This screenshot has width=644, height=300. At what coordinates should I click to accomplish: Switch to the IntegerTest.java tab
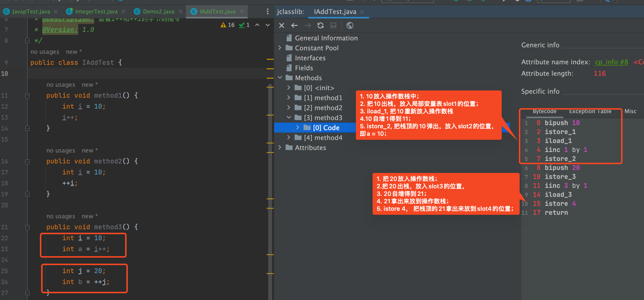point(96,11)
